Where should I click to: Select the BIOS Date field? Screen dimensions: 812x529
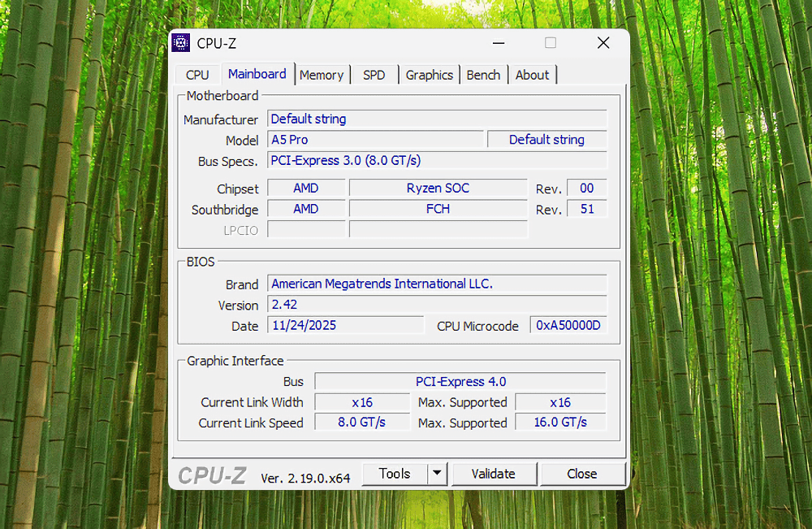tap(345, 324)
